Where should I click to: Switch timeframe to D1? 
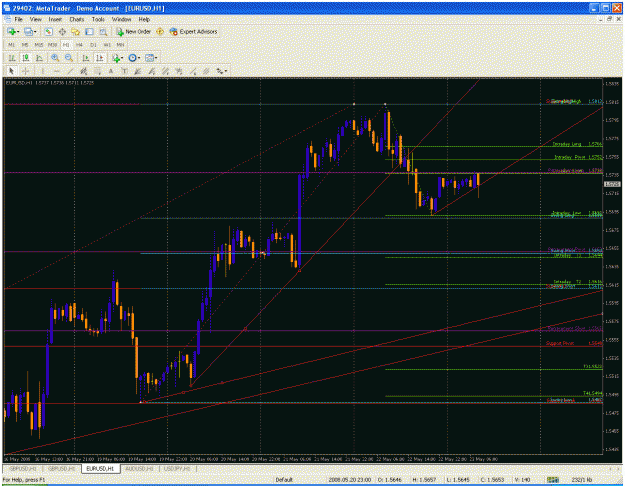93,45
